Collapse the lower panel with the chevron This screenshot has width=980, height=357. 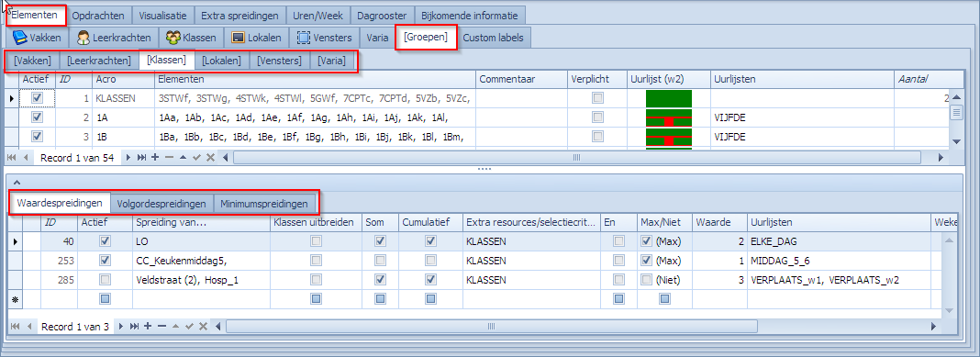[x=17, y=182]
